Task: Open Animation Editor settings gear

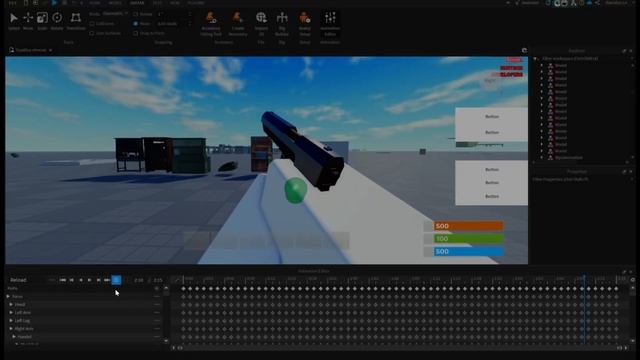Action: (633, 280)
